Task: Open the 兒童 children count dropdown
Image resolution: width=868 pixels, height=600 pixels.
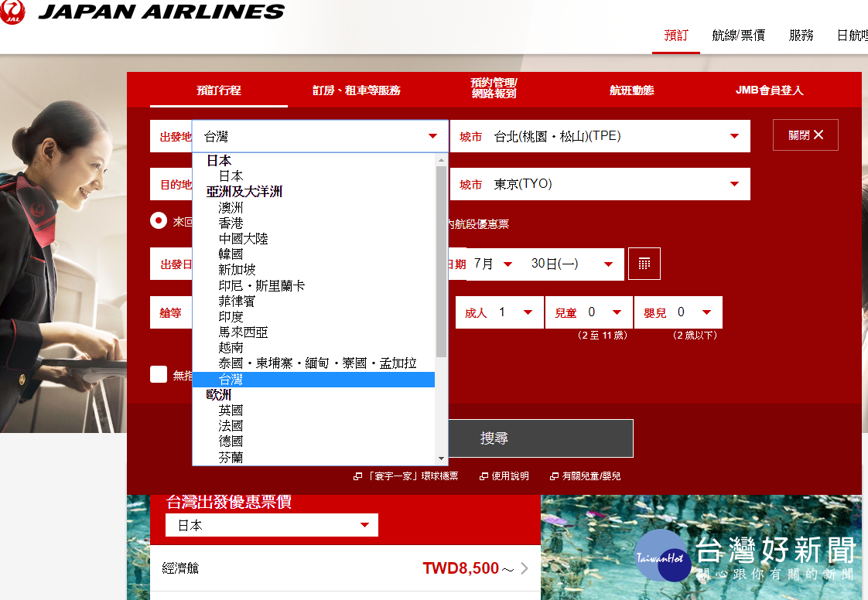Action: (589, 312)
